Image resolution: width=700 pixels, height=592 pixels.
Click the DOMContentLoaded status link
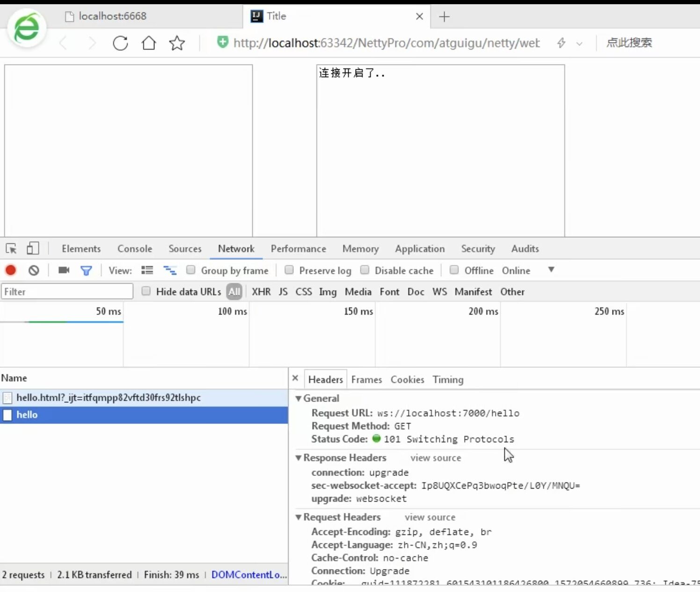pyautogui.click(x=249, y=575)
